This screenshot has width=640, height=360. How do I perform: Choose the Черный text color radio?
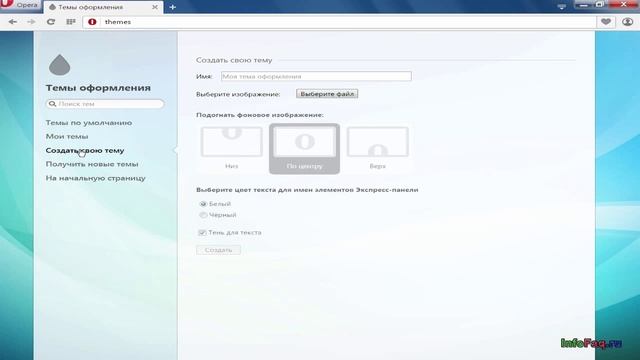[x=203, y=215]
